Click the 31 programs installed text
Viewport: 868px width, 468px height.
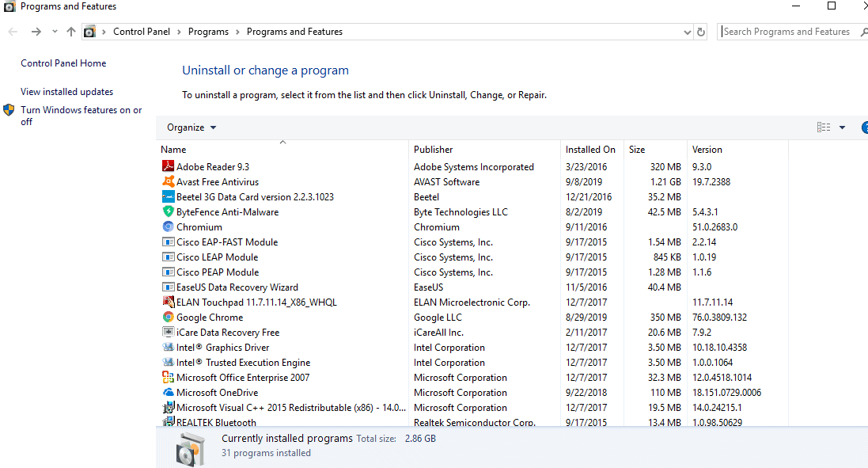pyautogui.click(x=267, y=453)
